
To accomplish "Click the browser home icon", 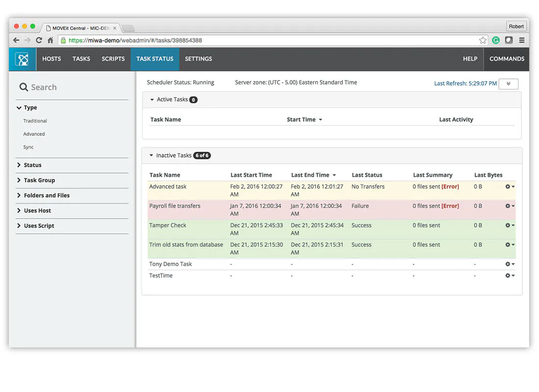I will click(x=50, y=40).
